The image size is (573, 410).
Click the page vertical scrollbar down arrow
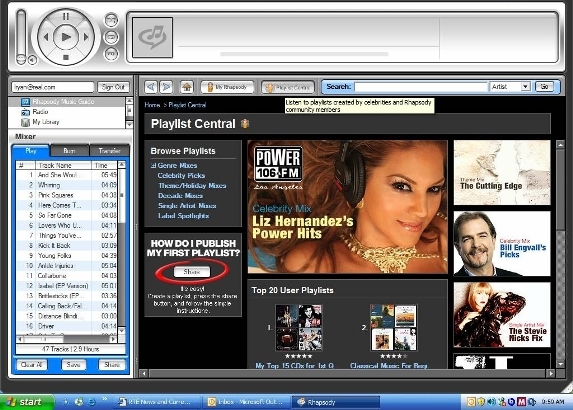pos(560,364)
